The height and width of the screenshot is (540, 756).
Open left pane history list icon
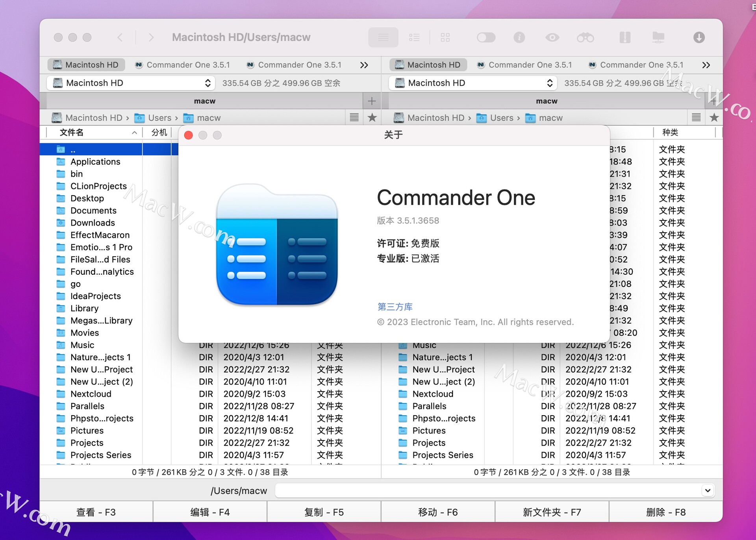pos(354,117)
